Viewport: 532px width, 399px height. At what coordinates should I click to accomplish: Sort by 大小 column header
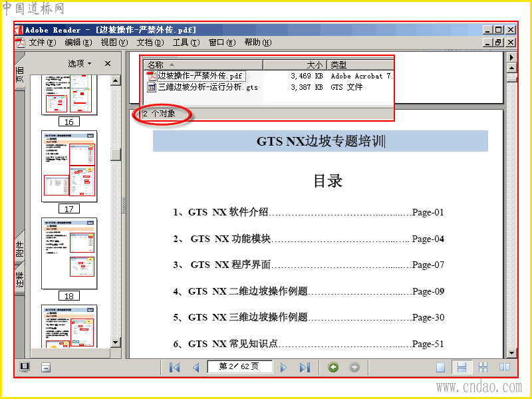(x=295, y=65)
